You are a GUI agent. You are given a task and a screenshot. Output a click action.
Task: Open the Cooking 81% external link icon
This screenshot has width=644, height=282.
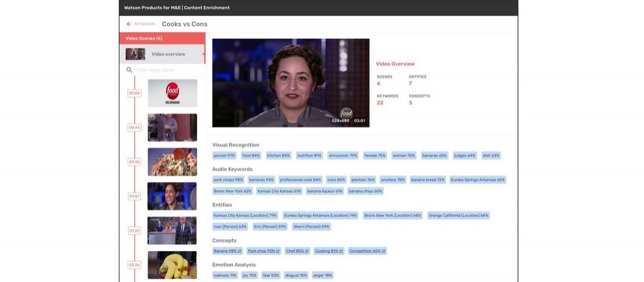click(x=341, y=250)
